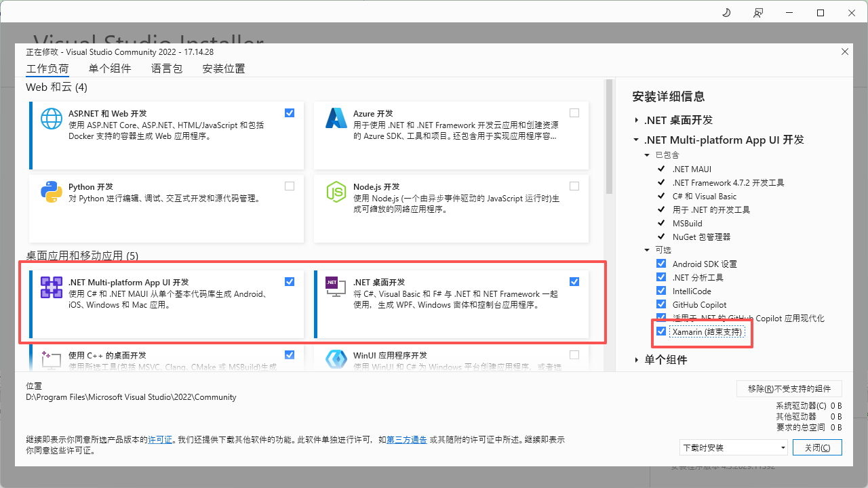This screenshot has width=868, height=488.
Task: Switch to the 语言包 tab
Action: (x=167, y=68)
